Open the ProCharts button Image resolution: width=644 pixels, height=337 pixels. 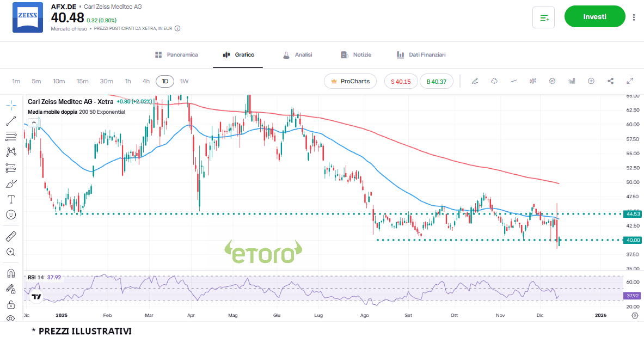click(350, 81)
